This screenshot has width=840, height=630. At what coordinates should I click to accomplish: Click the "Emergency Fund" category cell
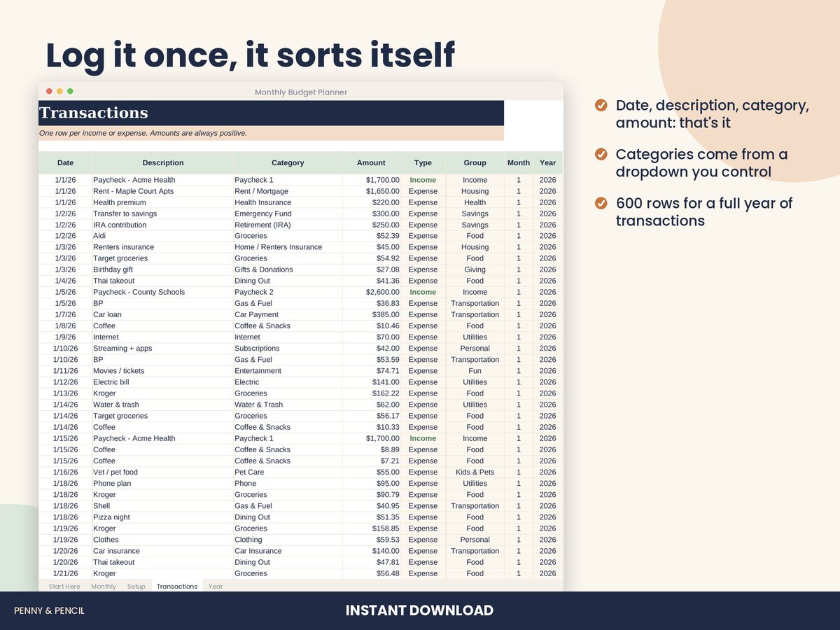[288, 213]
